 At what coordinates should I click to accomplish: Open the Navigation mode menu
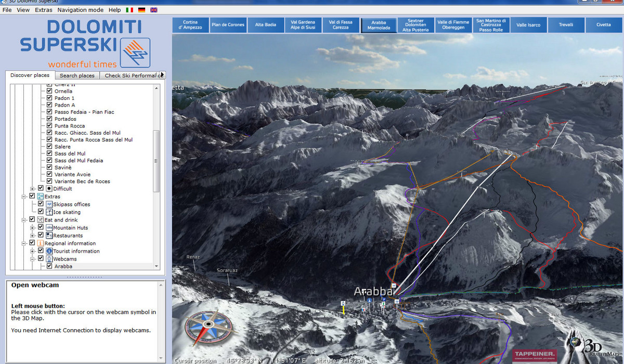(80, 10)
